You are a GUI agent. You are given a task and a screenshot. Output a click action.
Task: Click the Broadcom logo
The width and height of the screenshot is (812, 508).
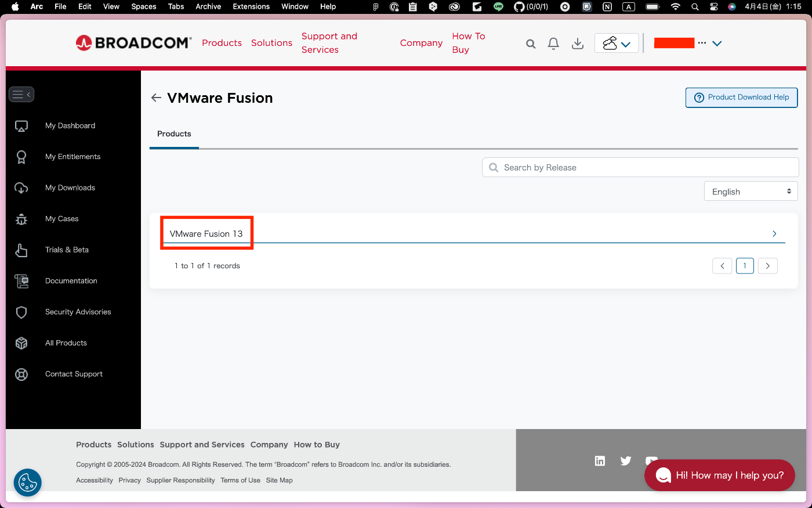(133, 43)
